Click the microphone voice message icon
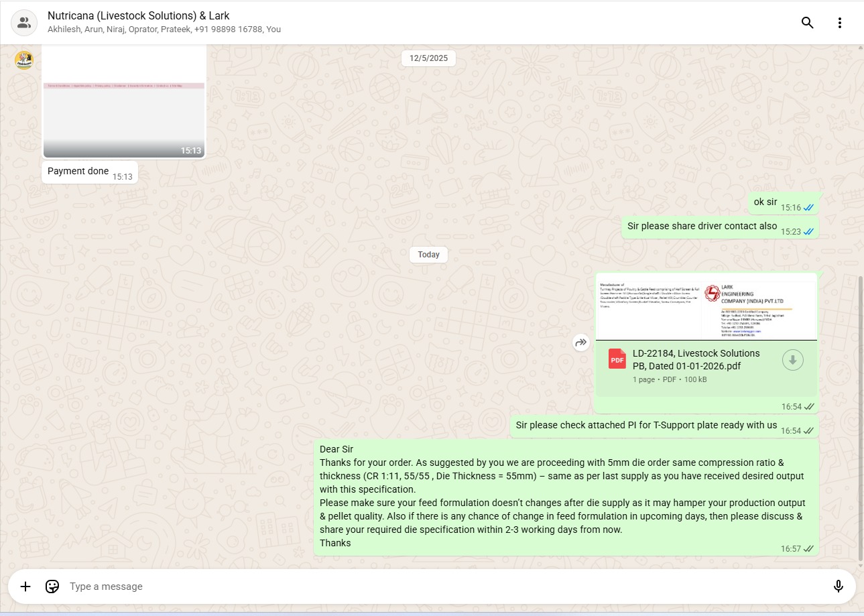864x616 pixels. tap(838, 587)
